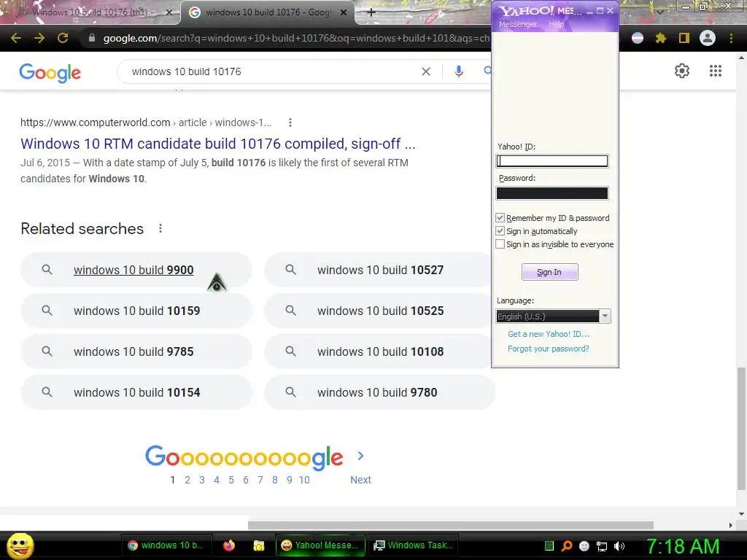Open Related searches options menu
This screenshot has height=560, width=747.
160,228
